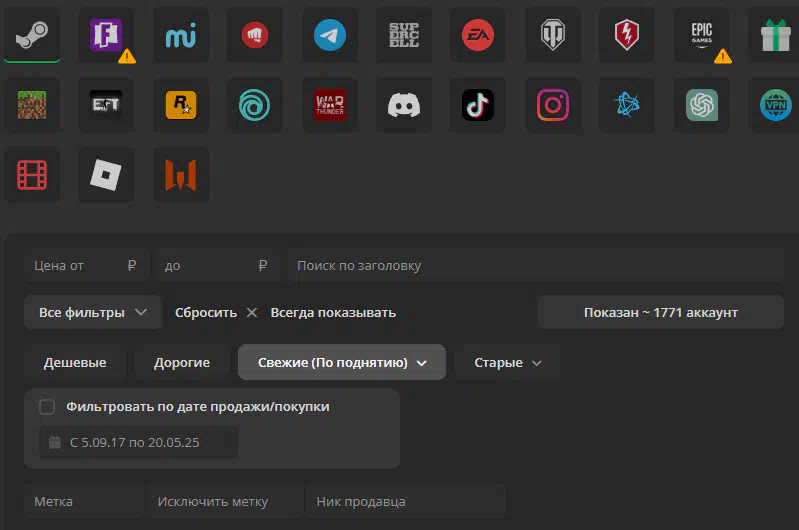Sort by Дорогие
799x530 pixels.
tap(182, 362)
